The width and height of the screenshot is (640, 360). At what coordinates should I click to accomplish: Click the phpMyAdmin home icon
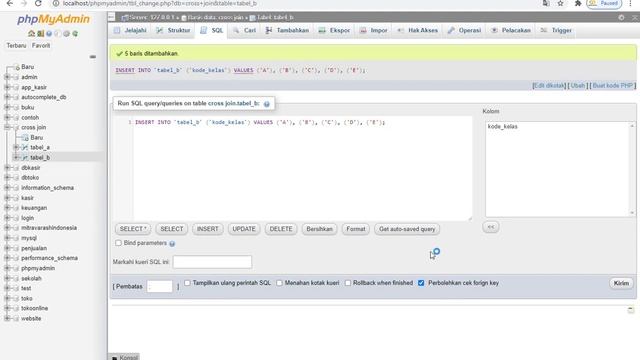31,33
